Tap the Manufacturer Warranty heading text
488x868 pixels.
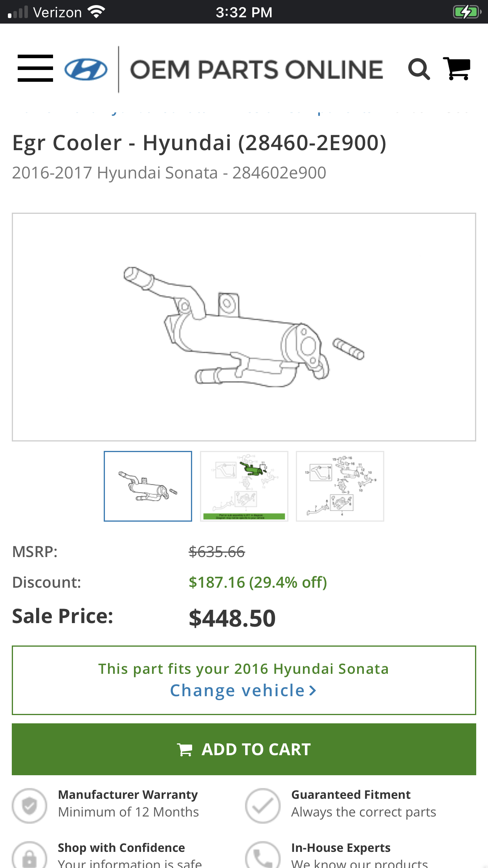point(128,794)
